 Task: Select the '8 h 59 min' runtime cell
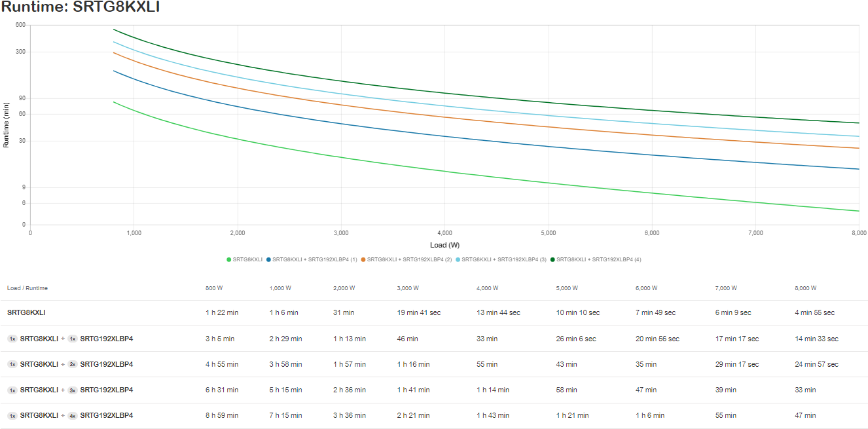pos(222,415)
